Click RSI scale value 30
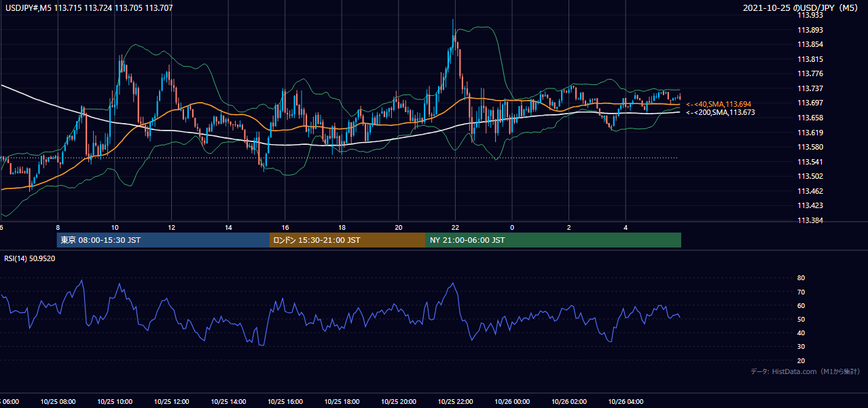The height and width of the screenshot is (408, 868). 801,347
